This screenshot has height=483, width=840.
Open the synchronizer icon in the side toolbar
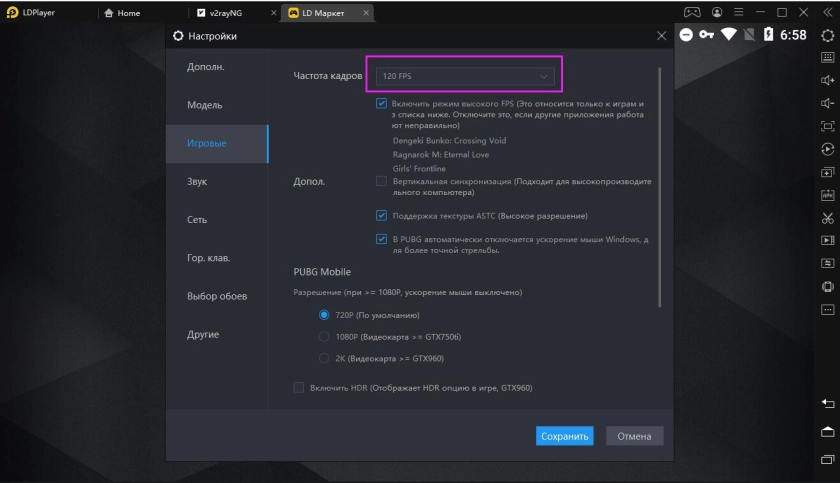pos(828,263)
